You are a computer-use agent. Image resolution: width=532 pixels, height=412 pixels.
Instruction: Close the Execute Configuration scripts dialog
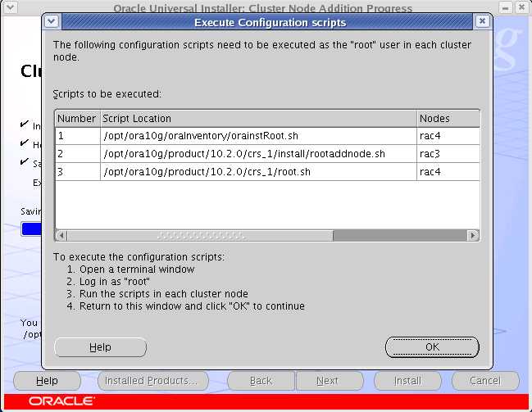click(482, 21)
